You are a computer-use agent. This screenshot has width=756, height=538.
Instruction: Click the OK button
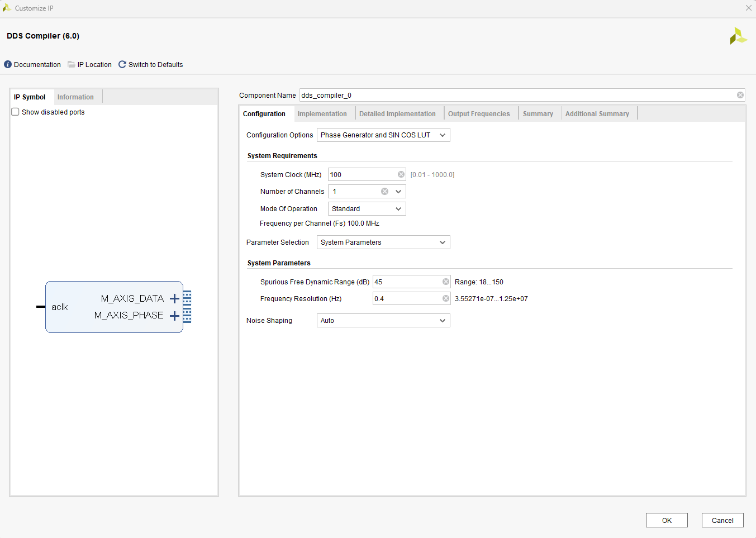(x=667, y=520)
